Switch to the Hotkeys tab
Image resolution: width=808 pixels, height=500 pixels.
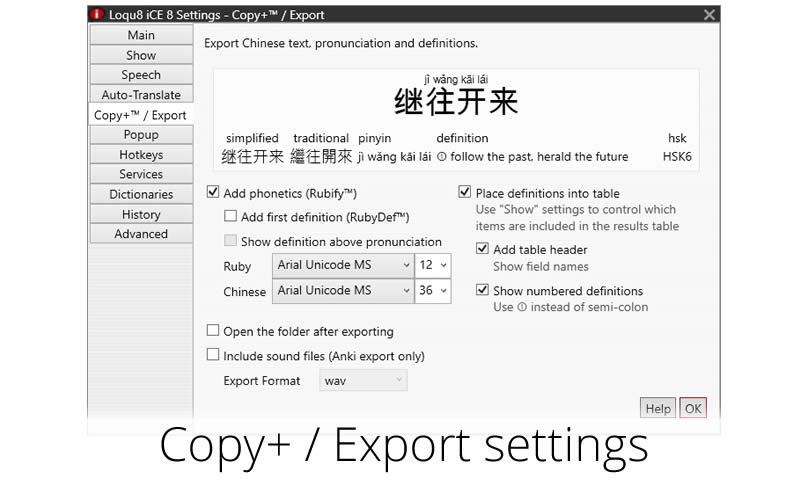point(141,155)
